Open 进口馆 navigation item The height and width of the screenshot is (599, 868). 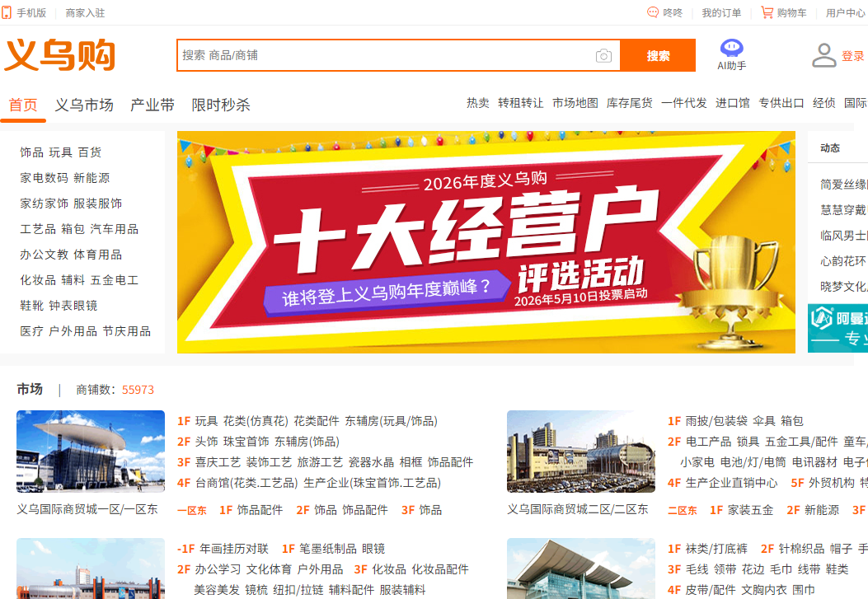732,103
